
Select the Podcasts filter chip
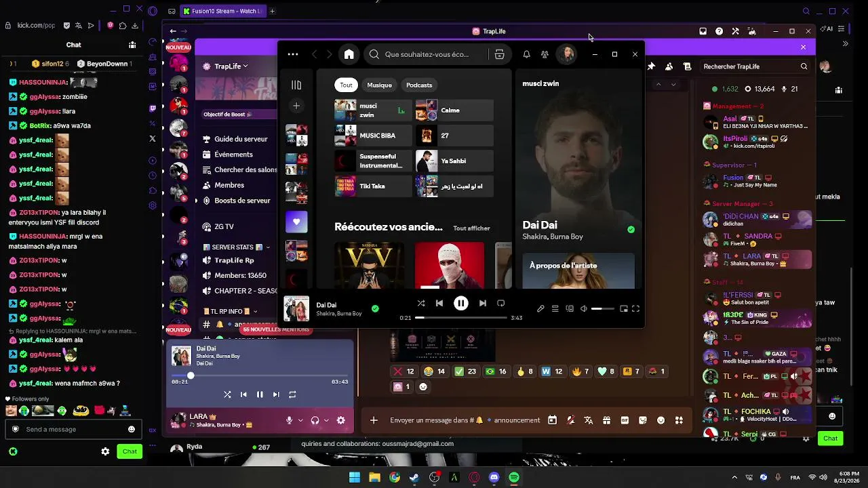[419, 85]
